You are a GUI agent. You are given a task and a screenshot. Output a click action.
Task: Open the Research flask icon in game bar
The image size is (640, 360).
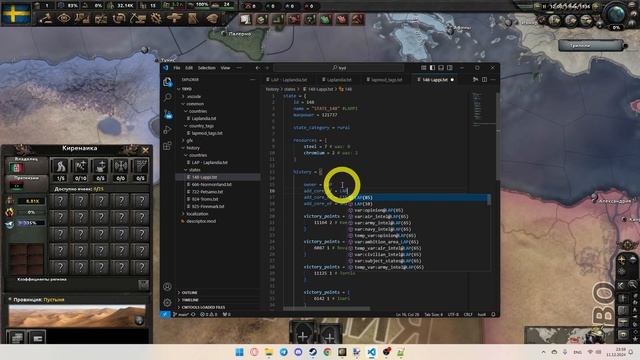pyautogui.click(x=82, y=18)
